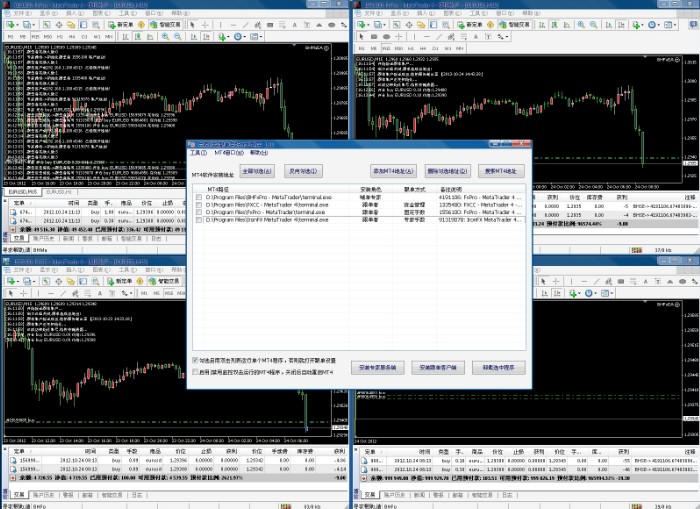Open MT4窗口(W) menu in the center dialog
Viewport: 700px width, 509px height.
229,153
